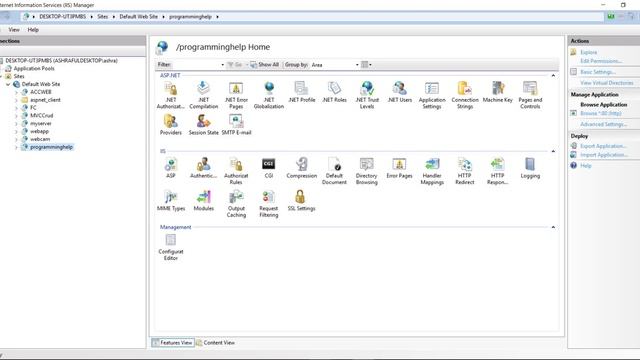640x360 pixels.
Task: Click Edit Permissions link
Action: pyautogui.click(x=601, y=61)
